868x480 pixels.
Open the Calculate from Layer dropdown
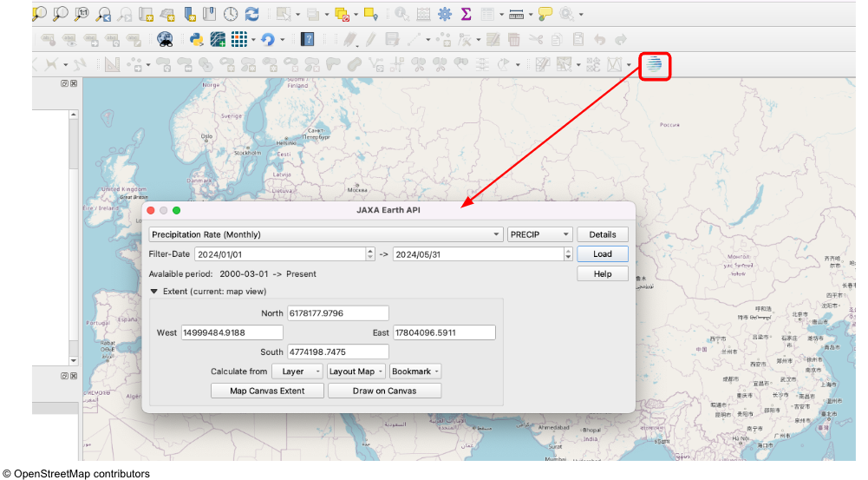tap(297, 372)
